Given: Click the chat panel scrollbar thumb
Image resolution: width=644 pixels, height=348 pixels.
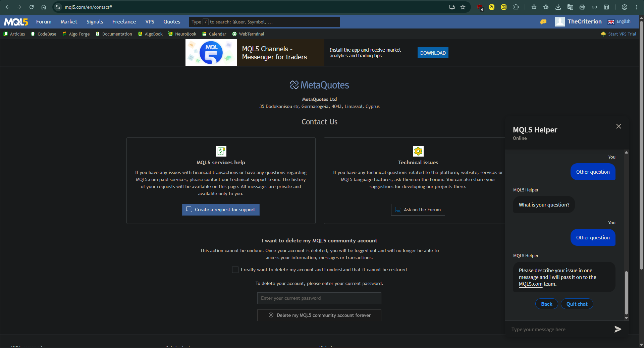Looking at the screenshot, I should point(626,293).
